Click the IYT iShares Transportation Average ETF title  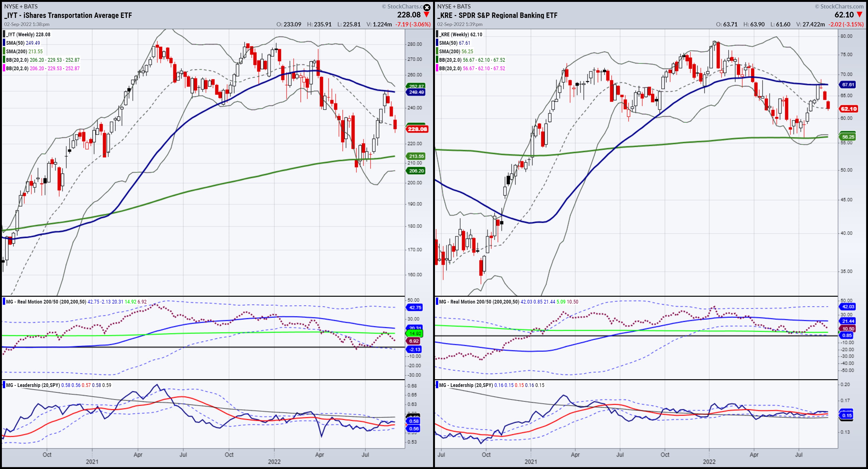click(68, 16)
